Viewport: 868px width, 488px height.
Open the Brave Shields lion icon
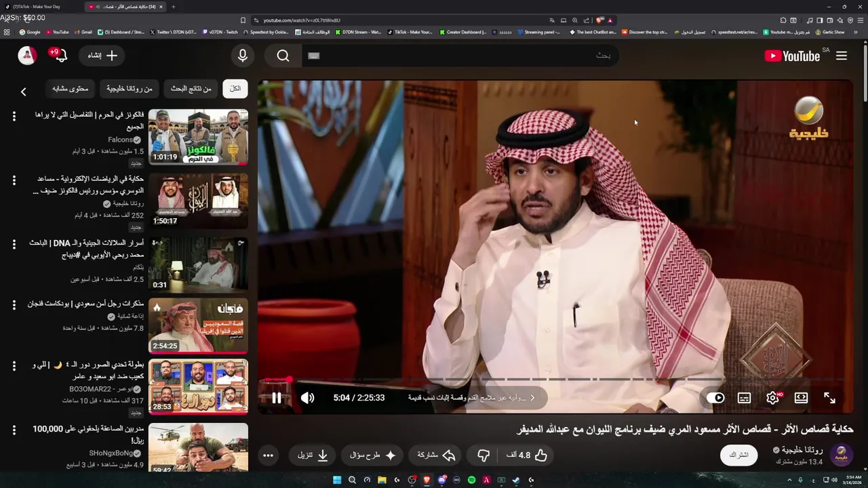click(599, 20)
